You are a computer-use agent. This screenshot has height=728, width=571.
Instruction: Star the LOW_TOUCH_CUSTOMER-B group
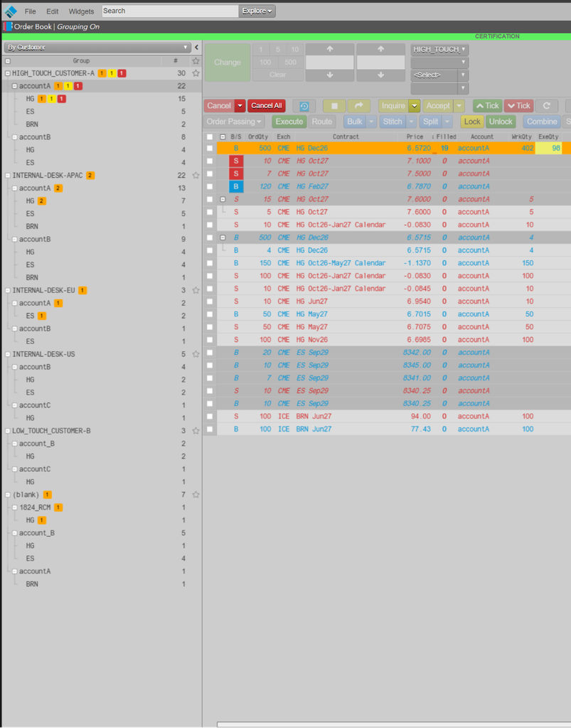tap(196, 430)
